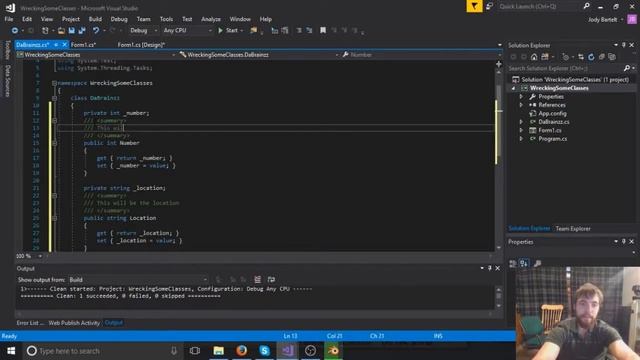The image size is (640, 360).
Task: Open the Debug configuration dropdown
Action: (143, 31)
